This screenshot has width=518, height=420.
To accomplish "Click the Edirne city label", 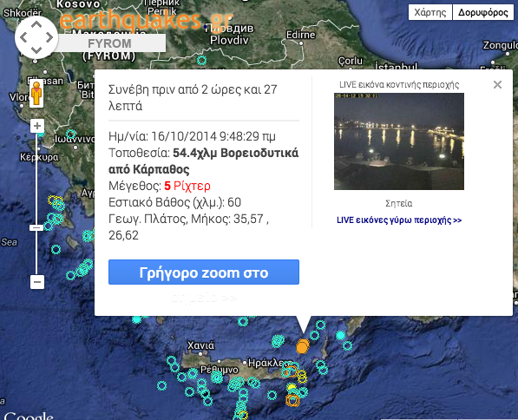I will 300,35.
